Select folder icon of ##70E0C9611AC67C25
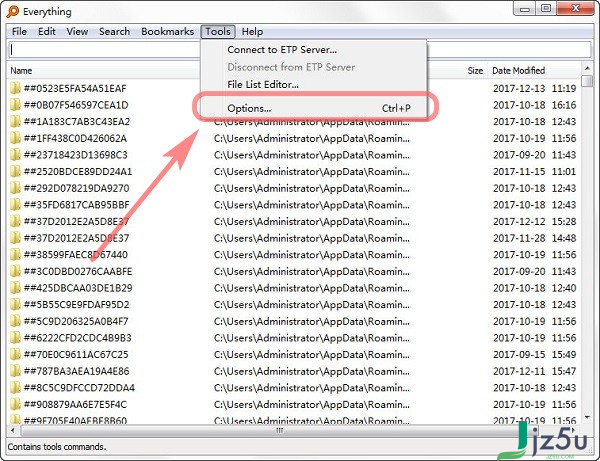 coord(15,354)
